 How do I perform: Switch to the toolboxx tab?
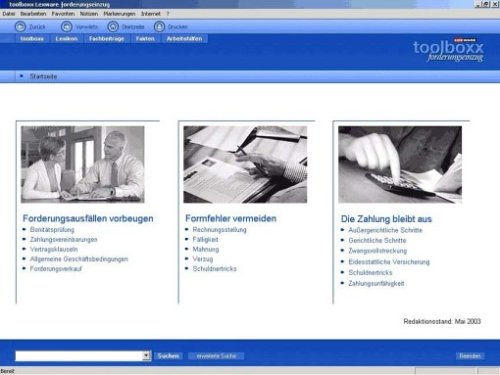coord(32,39)
